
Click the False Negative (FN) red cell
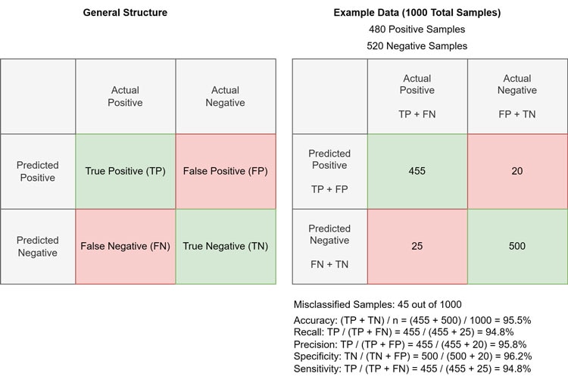coord(126,246)
